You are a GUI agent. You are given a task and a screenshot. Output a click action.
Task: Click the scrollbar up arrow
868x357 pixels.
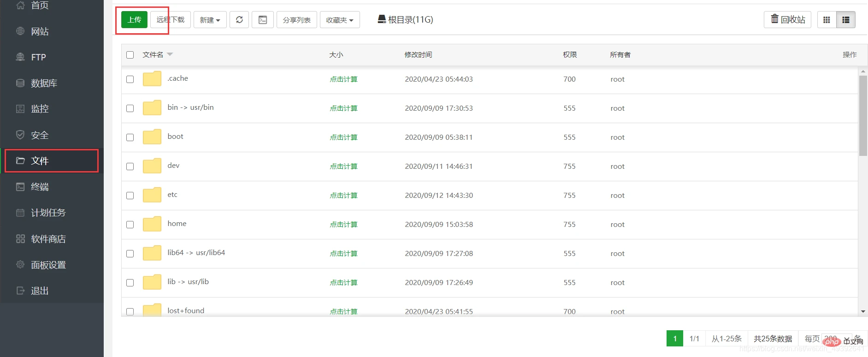863,71
